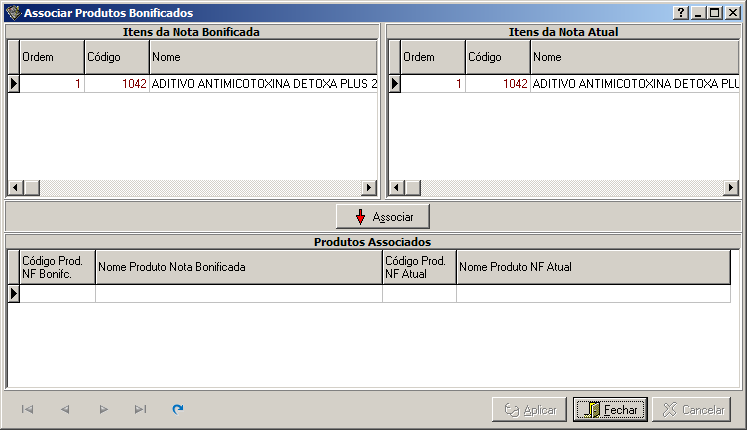
Task: Go to first record navigation icon
Action: pyautogui.click(x=27, y=409)
